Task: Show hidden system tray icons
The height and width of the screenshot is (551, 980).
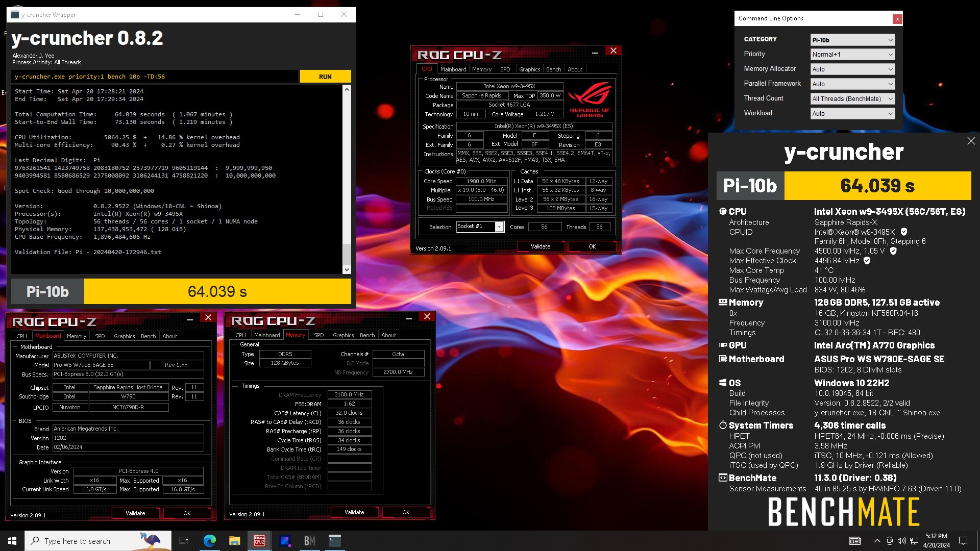Action: tap(877, 541)
